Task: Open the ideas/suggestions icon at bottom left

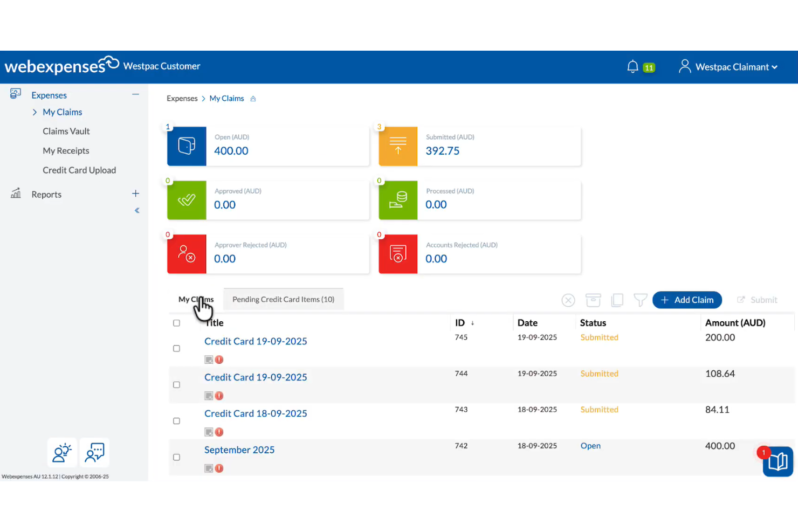Action: tap(62, 453)
